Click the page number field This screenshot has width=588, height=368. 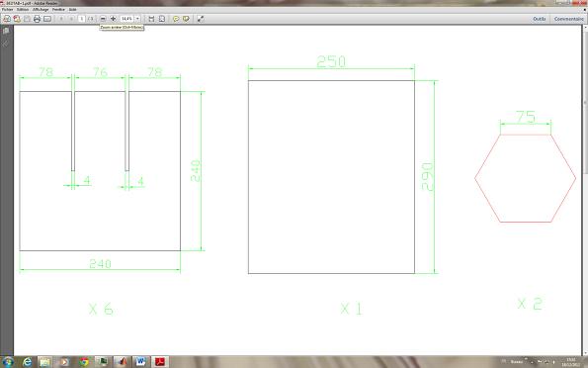[81, 19]
